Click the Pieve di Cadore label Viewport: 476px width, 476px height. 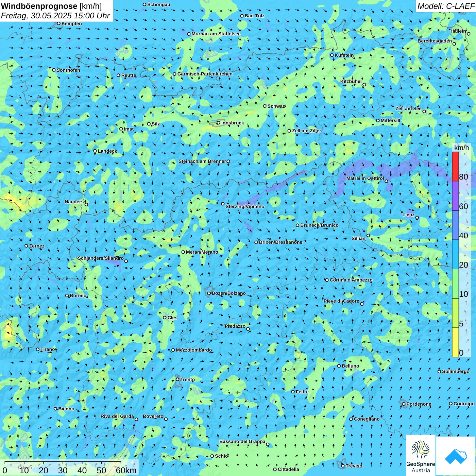(341, 301)
